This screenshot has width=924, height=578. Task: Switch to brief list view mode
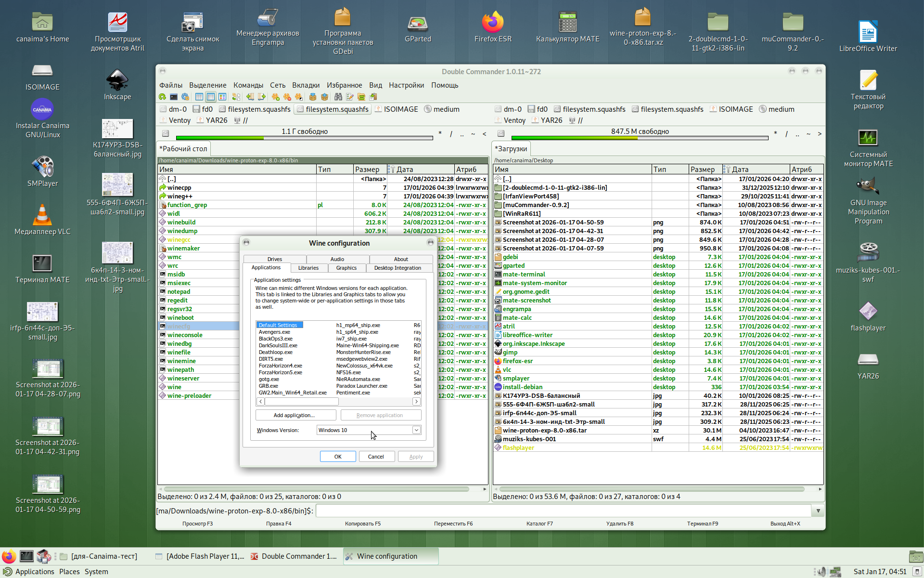[x=199, y=97]
